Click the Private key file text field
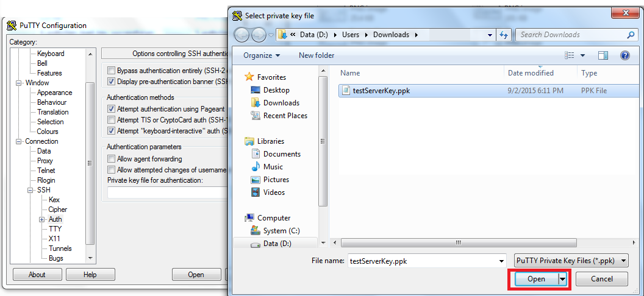Viewport: 644px width, 296px height. (168, 192)
